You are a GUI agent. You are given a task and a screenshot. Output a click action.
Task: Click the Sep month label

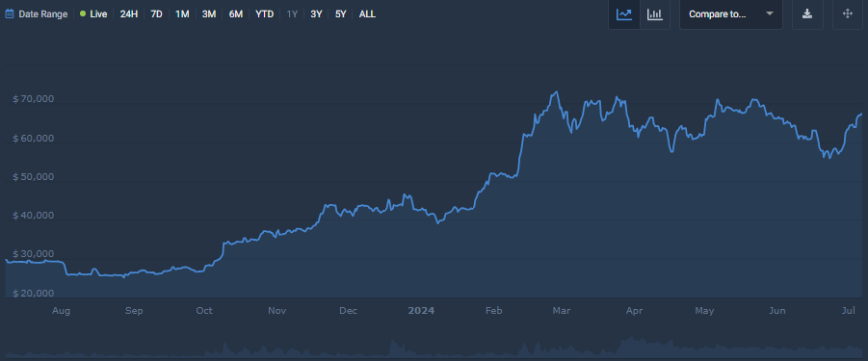point(134,311)
